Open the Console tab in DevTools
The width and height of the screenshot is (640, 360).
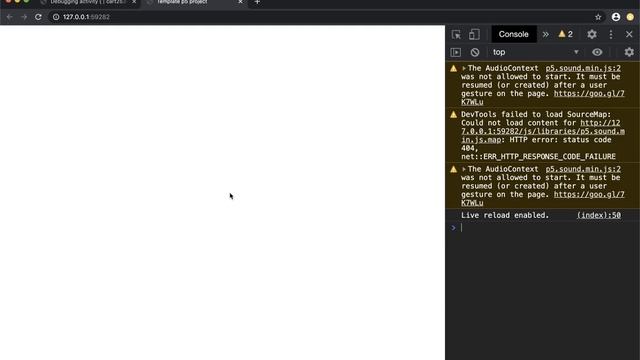click(x=513, y=34)
